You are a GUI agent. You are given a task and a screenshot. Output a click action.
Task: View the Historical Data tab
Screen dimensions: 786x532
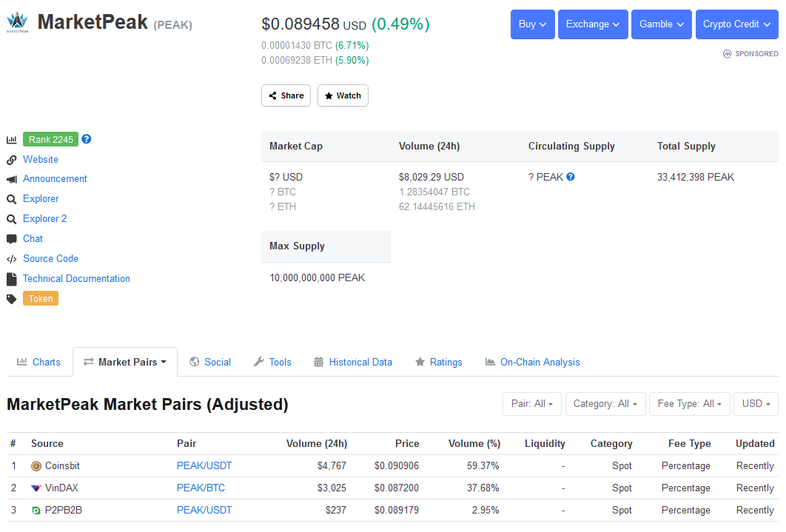point(353,362)
